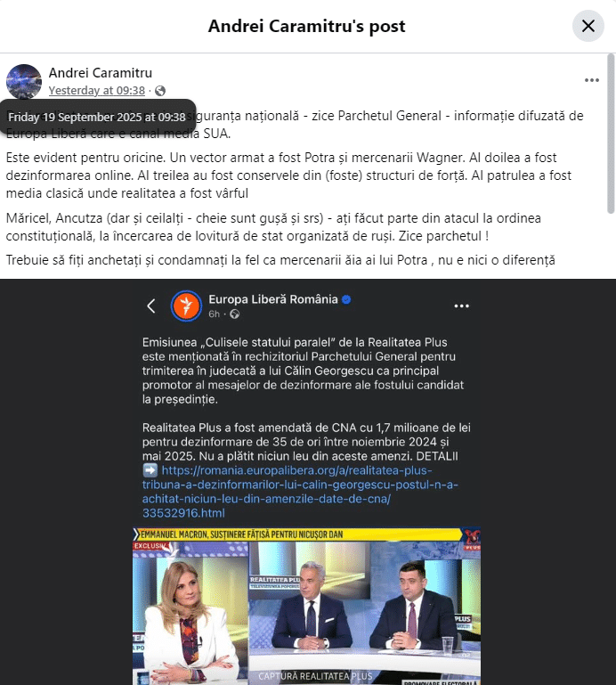Click the Europa Liberă România page name
Image resolution: width=616 pixels, height=685 pixels.
pyautogui.click(x=273, y=299)
